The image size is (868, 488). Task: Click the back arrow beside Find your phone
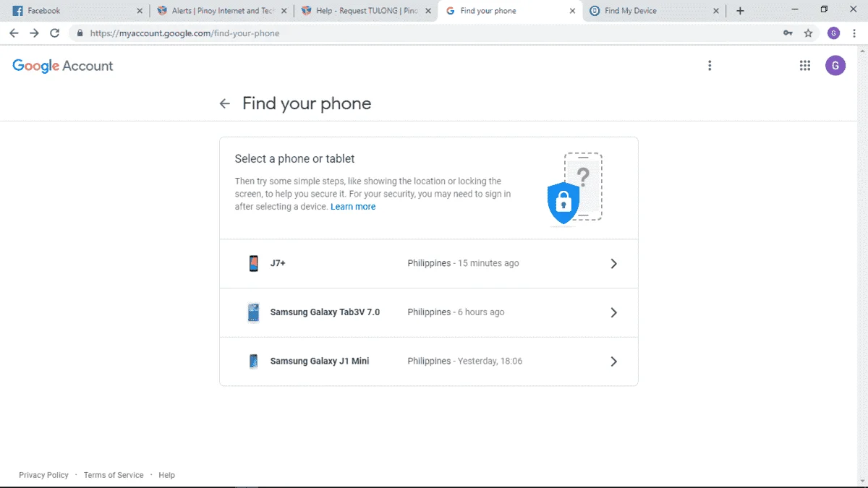(x=225, y=103)
